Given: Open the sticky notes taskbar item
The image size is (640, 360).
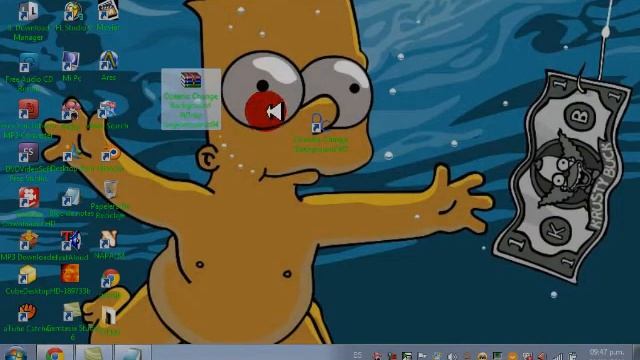Looking at the screenshot, I should [x=93, y=353].
